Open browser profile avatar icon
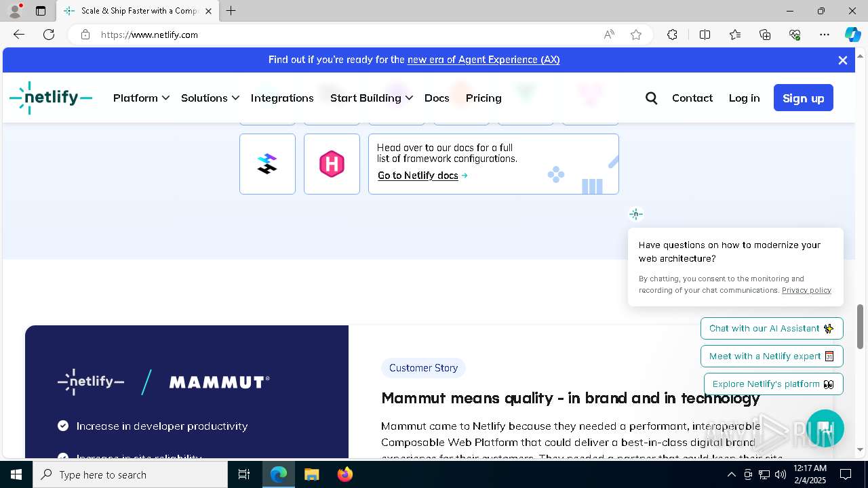868x488 pixels. [15, 11]
